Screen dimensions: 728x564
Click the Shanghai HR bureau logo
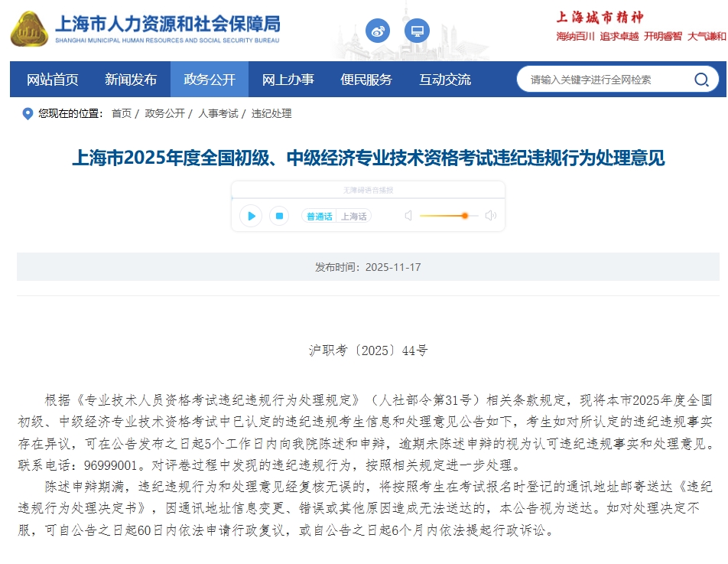click(x=29, y=29)
